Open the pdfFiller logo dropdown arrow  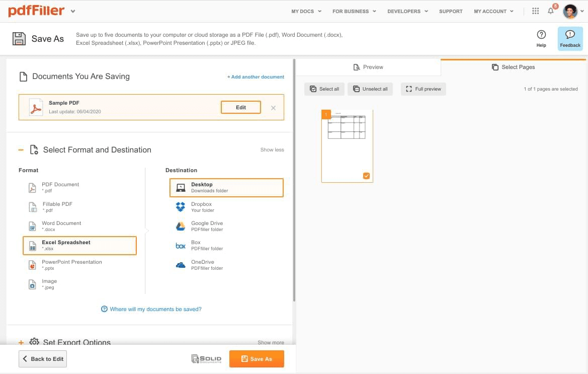coord(73,11)
